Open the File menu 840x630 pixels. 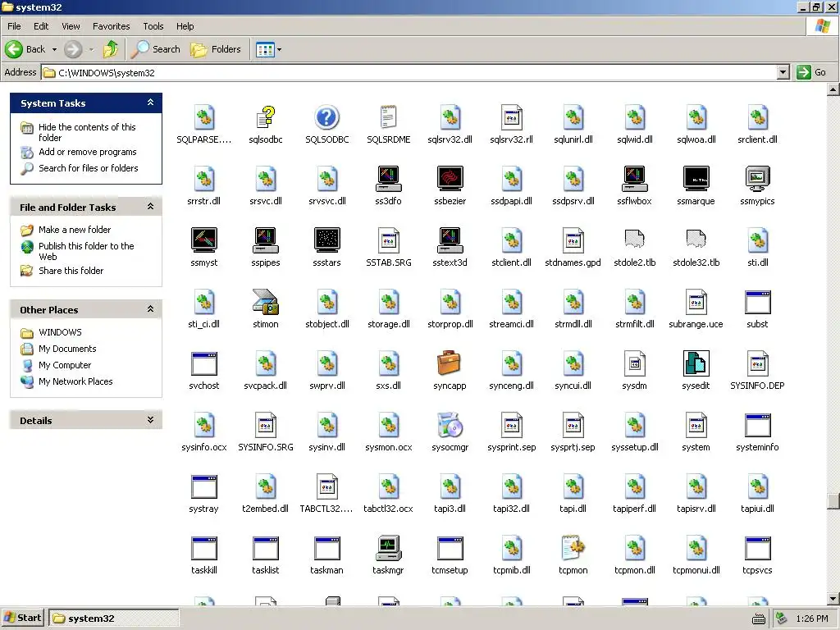[x=14, y=26]
